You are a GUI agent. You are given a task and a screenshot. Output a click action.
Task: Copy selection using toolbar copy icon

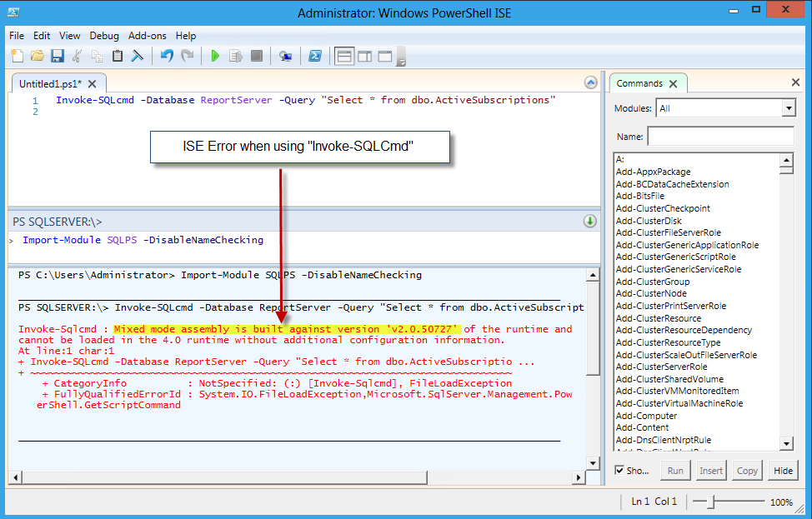(x=97, y=56)
